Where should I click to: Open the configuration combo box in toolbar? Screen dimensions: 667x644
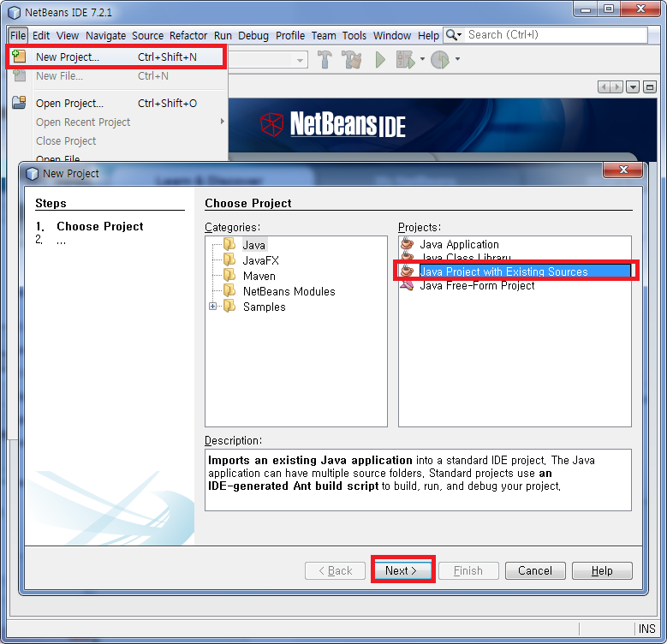coord(268,60)
